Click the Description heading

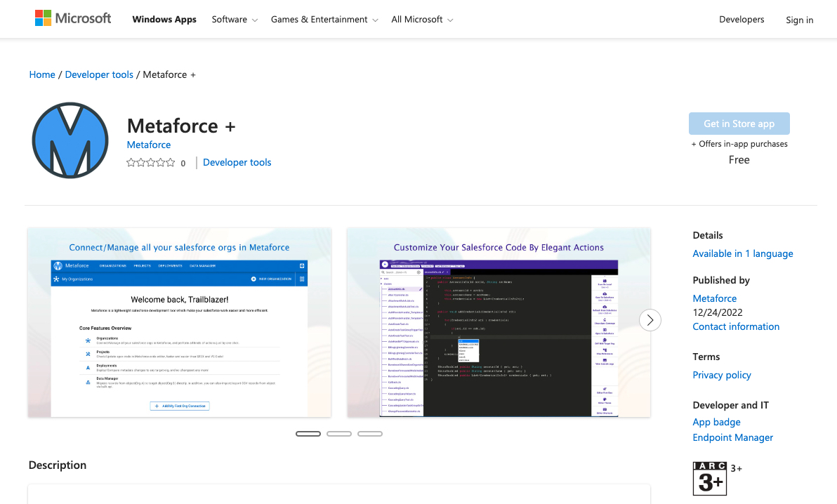tap(58, 465)
